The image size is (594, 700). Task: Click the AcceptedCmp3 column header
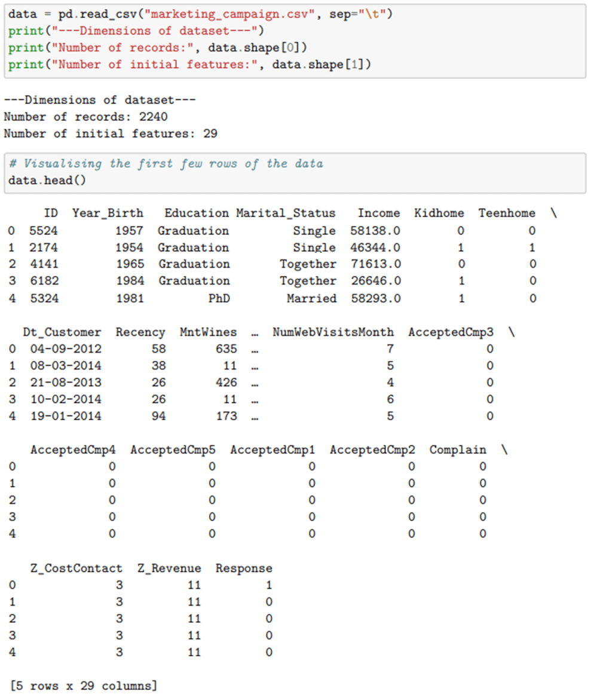coord(451,332)
